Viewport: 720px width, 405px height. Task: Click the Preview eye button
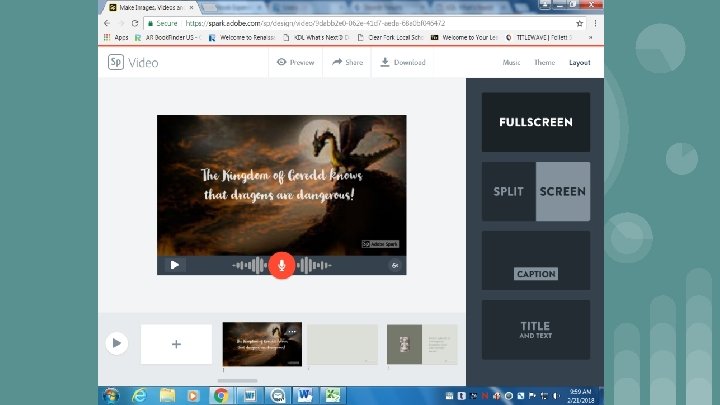(x=295, y=62)
